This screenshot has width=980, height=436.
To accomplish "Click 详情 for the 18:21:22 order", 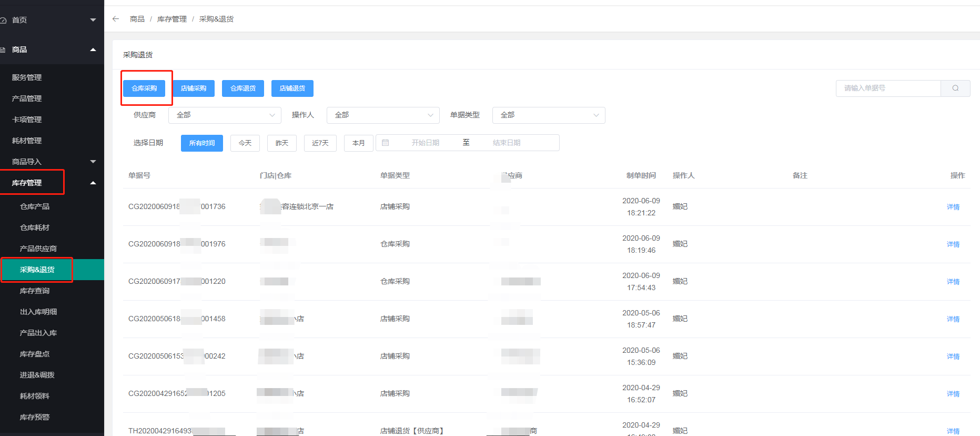I will (953, 207).
